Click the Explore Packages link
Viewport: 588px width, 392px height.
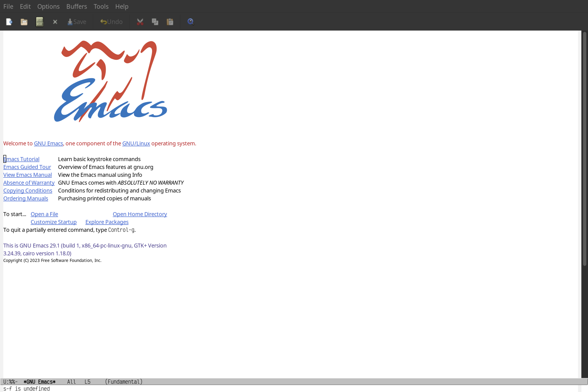click(107, 222)
